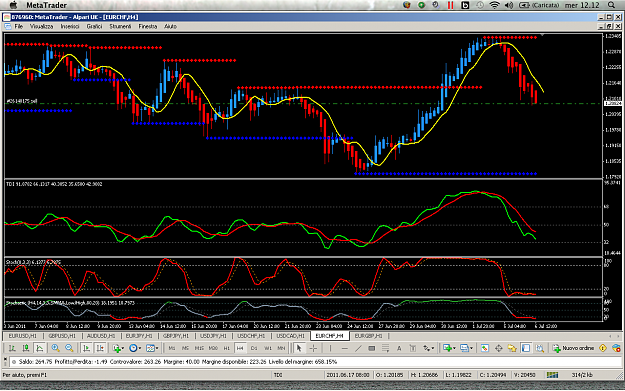Viewport: 625px width, 391px height.
Task: Zoom in on the chart
Action: click(55, 348)
